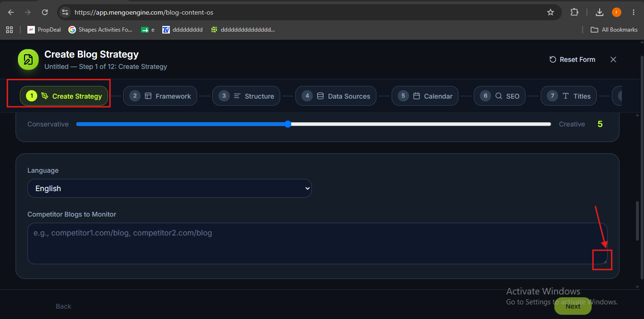Viewport: 644px width, 319px height.
Task: Open the Chrome three-dot menu
Action: click(x=633, y=12)
